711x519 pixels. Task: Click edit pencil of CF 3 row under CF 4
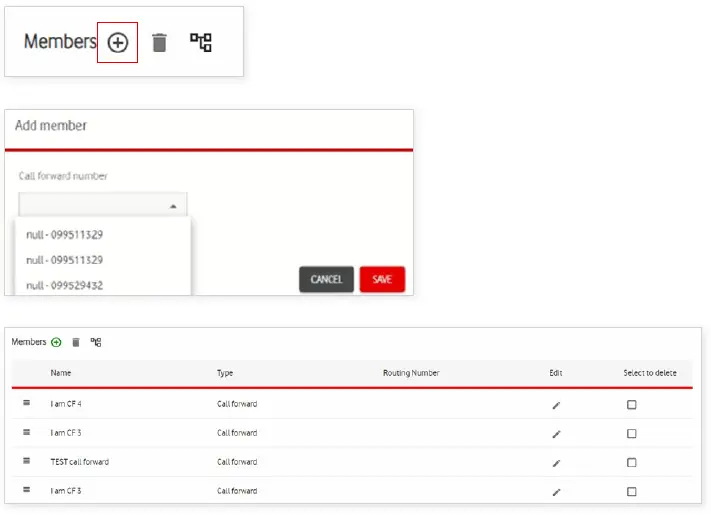coord(556,434)
